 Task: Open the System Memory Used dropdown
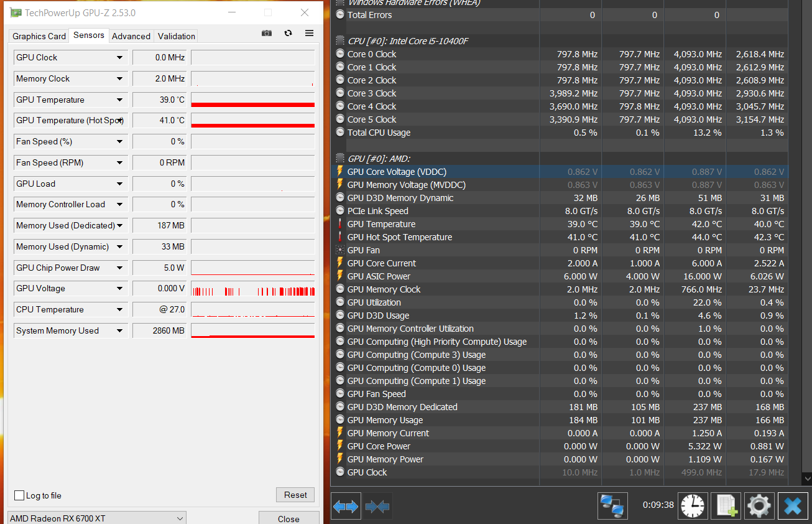click(119, 330)
